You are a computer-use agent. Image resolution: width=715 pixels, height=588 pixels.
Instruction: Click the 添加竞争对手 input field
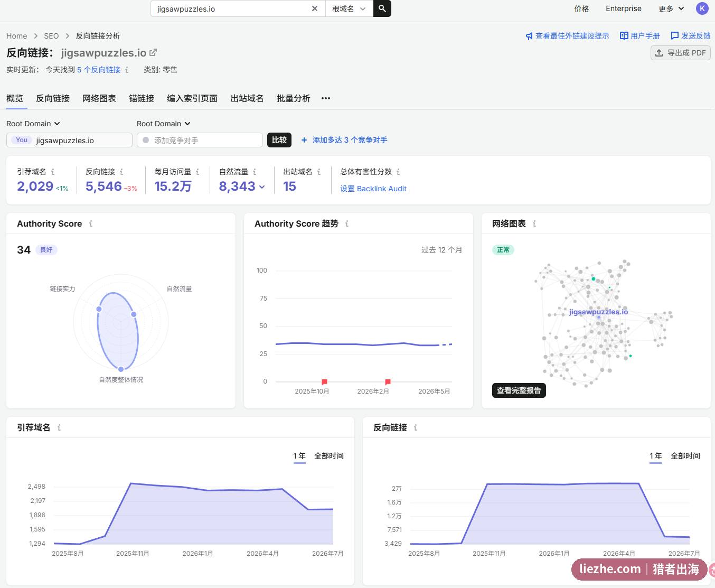tap(200, 140)
